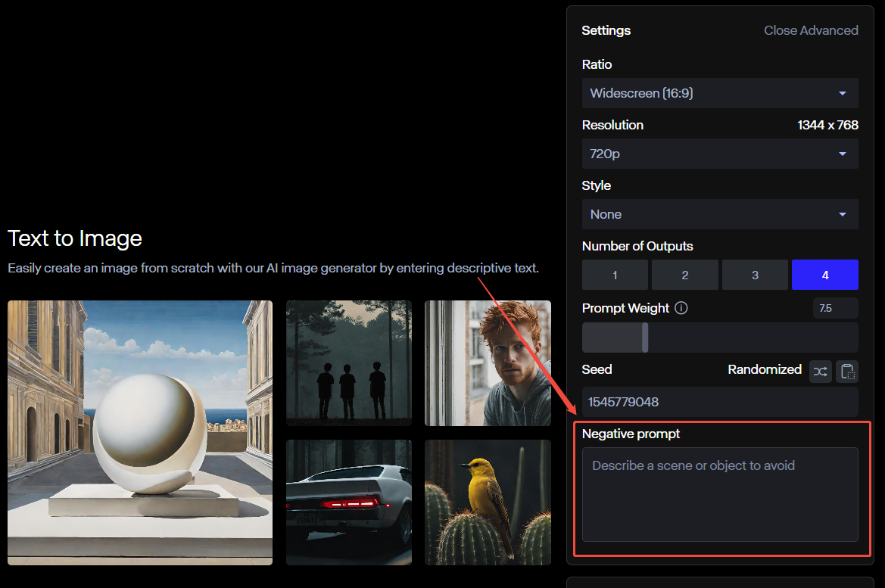
Task: Open the Resolution 720p dropdown
Action: pos(720,154)
